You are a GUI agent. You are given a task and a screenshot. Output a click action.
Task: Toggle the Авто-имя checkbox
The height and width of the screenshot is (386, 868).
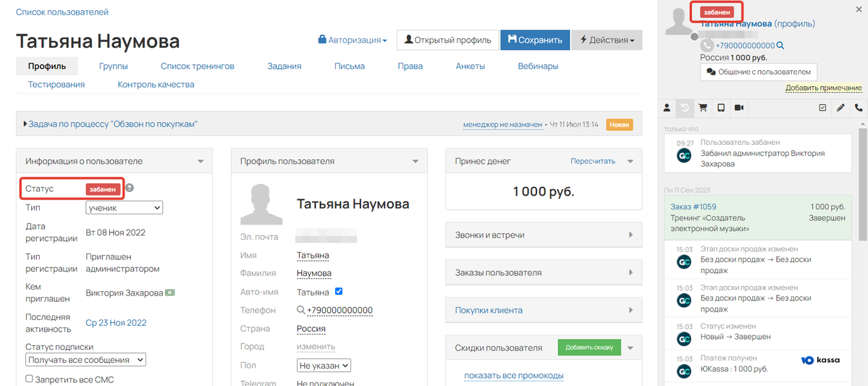pyautogui.click(x=339, y=291)
